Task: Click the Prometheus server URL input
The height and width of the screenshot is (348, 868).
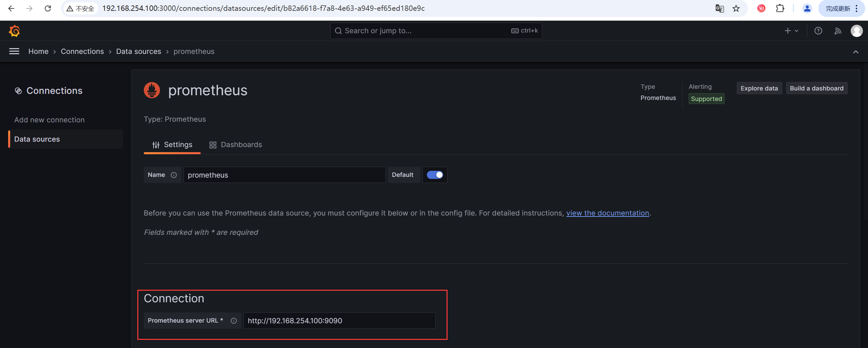Action: pos(339,321)
